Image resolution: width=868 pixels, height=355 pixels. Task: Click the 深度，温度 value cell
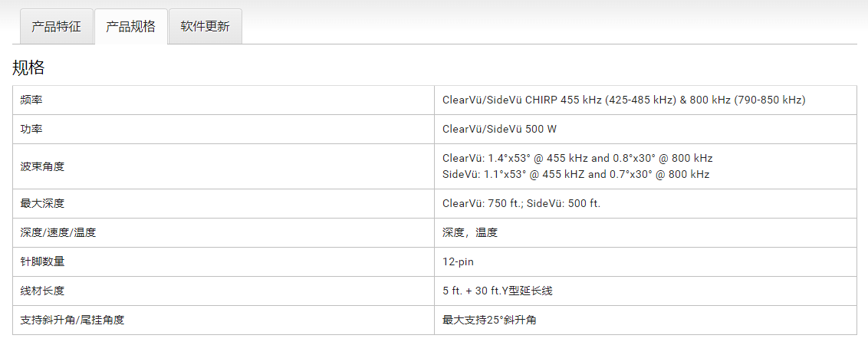tap(470, 232)
